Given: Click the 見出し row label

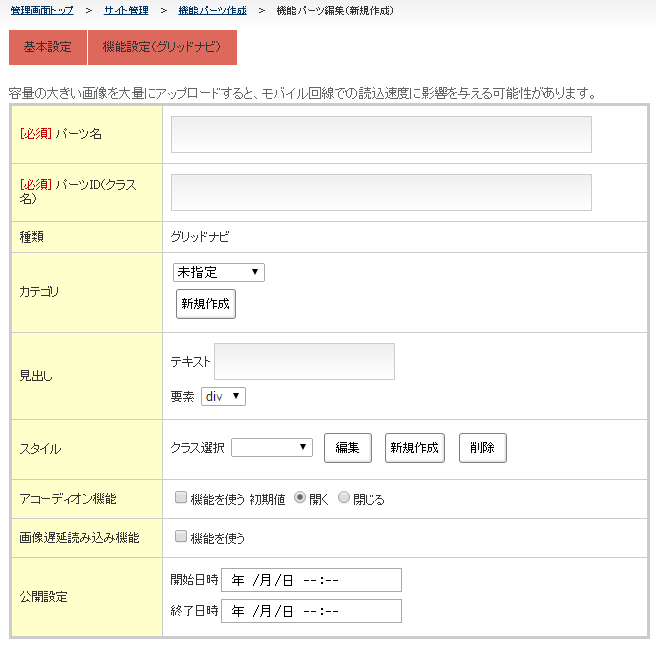Looking at the screenshot, I should click(36, 376).
